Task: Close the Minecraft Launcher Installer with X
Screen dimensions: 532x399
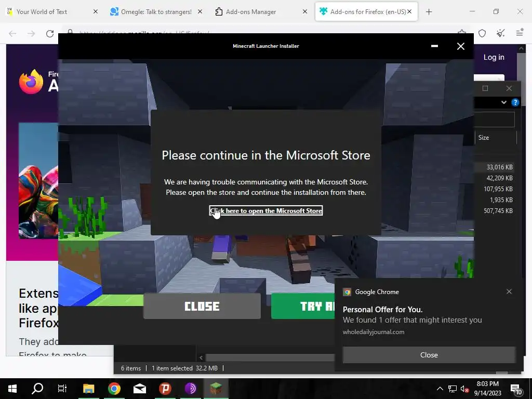Action: click(x=460, y=46)
